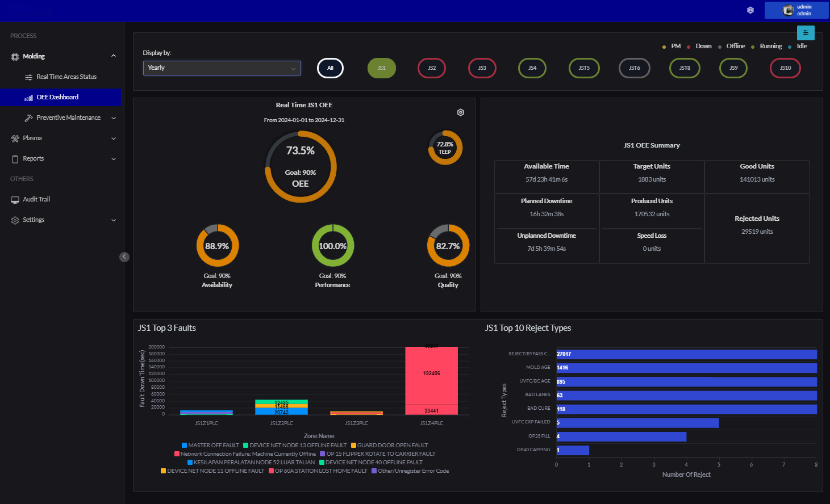This screenshot has width=830, height=504.
Task: Go to OEE Dashboard menu item
Action: 57,98
